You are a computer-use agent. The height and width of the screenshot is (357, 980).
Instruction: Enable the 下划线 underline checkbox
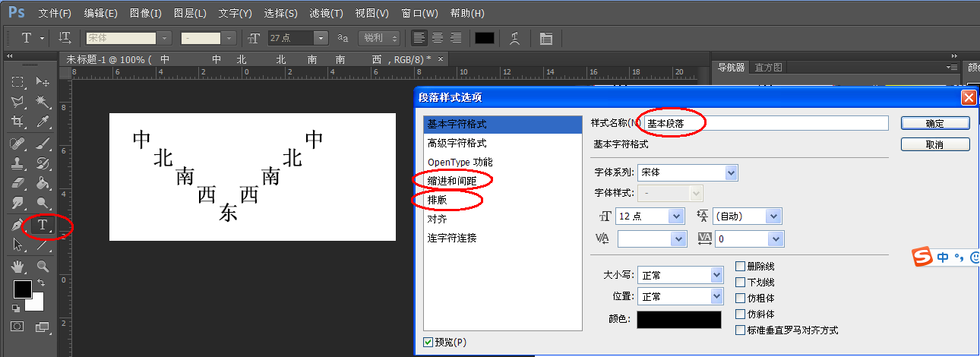741,283
